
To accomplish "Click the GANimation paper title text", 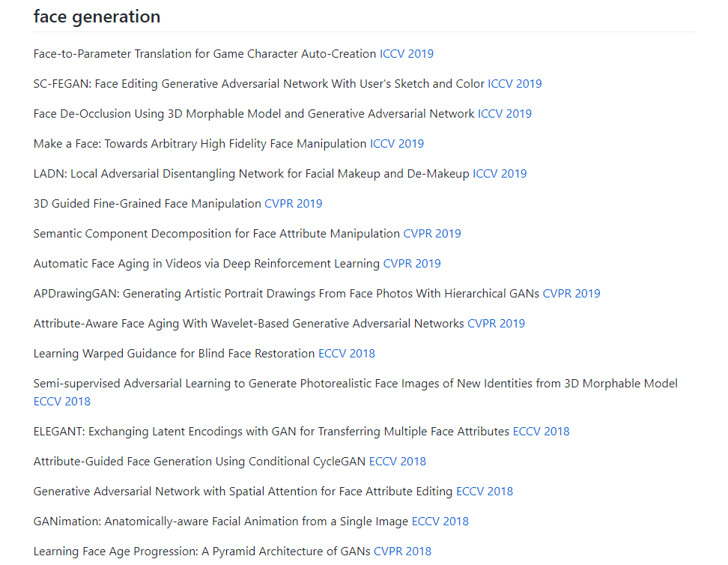I will tap(220, 522).
